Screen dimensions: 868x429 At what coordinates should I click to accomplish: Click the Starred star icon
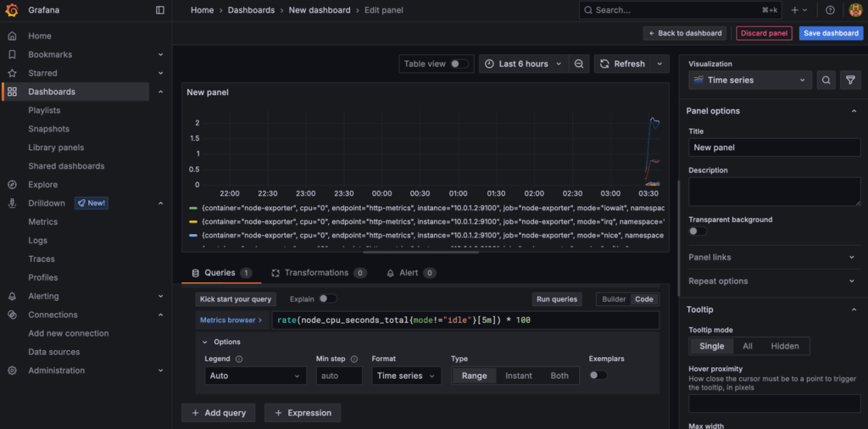[12, 73]
